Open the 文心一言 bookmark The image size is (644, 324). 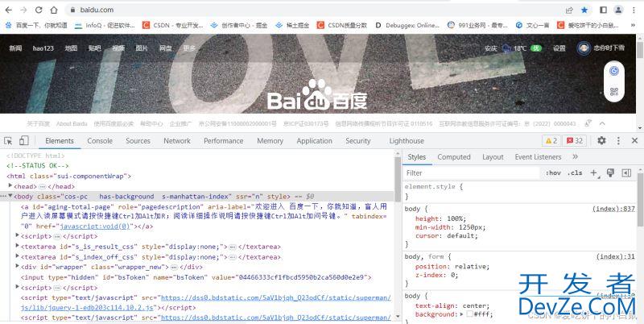coord(532,26)
